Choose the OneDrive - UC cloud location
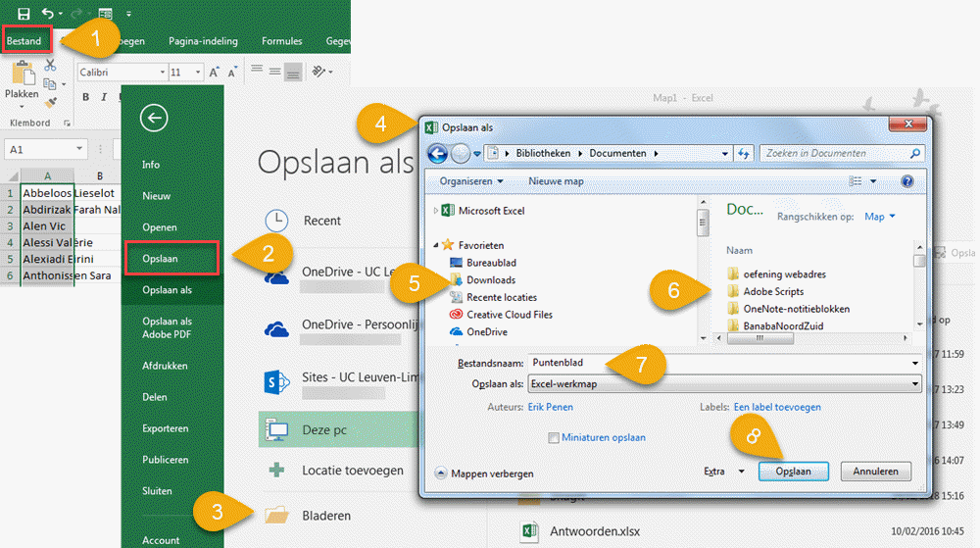The width and height of the screenshot is (980, 548). [276, 277]
